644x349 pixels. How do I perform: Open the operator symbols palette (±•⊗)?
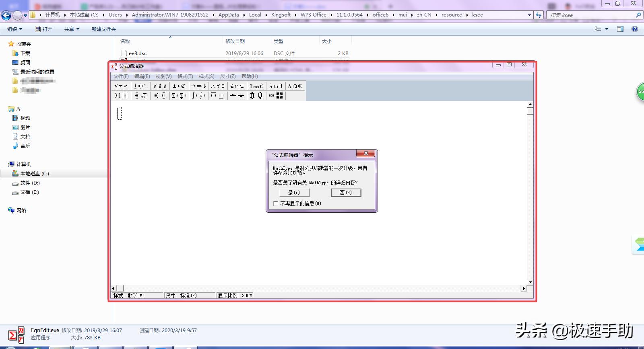(x=179, y=86)
